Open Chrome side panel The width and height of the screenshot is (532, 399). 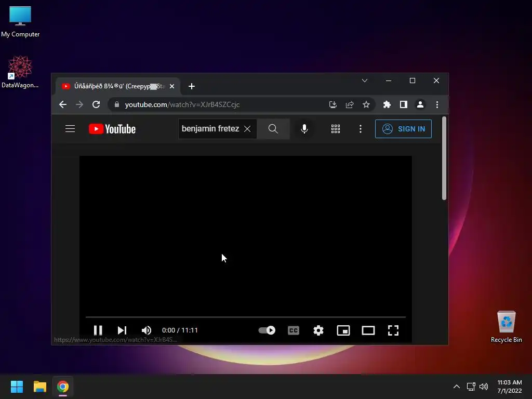(x=403, y=104)
